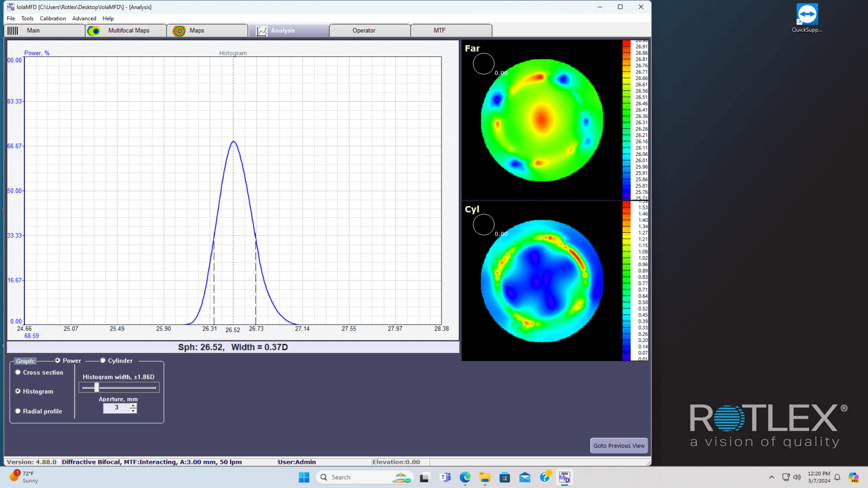Click the Maps tab concentric rings icon
The width and height of the screenshot is (868, 488).
[x=179, y=31]
